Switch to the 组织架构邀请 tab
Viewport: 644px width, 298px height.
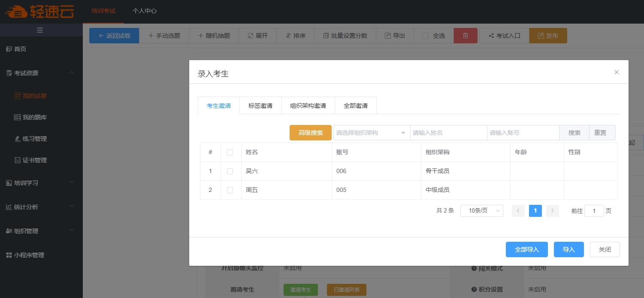(308, 106)
